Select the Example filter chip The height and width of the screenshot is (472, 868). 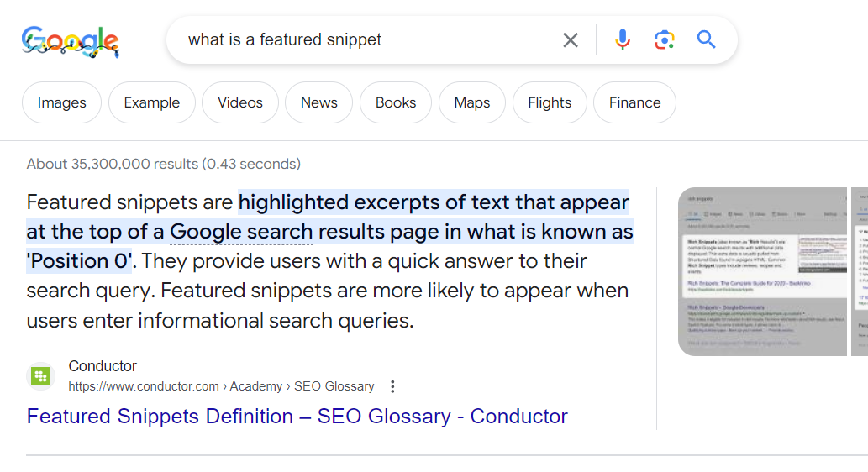(x=151, y=102)
